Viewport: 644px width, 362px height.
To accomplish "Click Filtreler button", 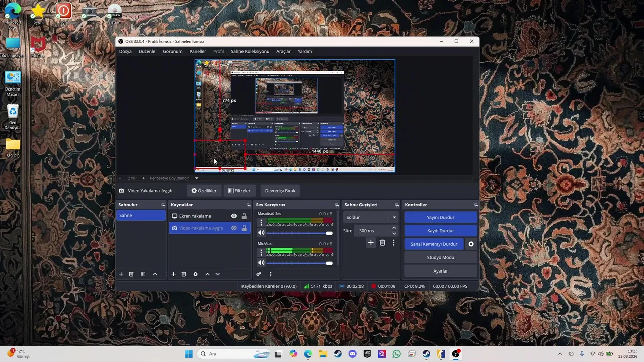I will (x=239, y=191).
